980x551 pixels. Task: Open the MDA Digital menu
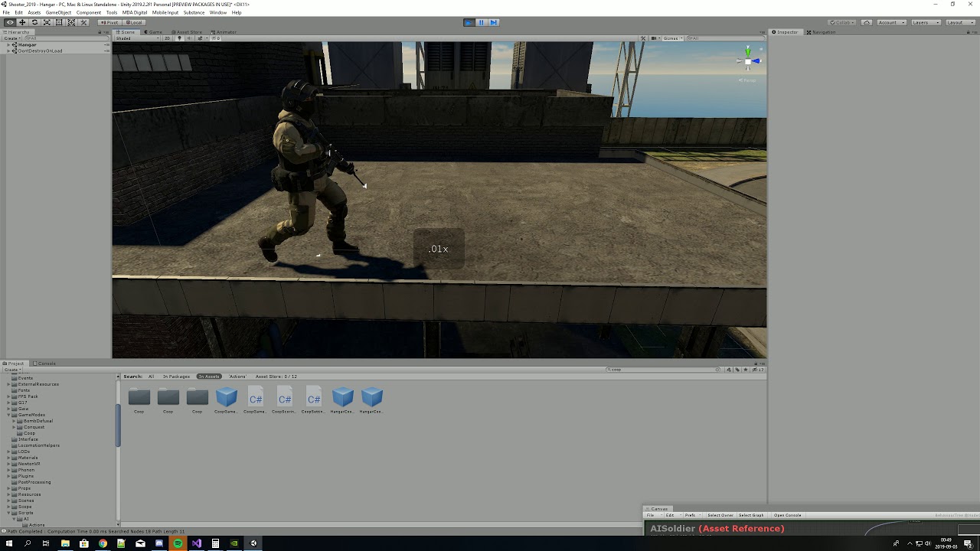pos(135,12)
